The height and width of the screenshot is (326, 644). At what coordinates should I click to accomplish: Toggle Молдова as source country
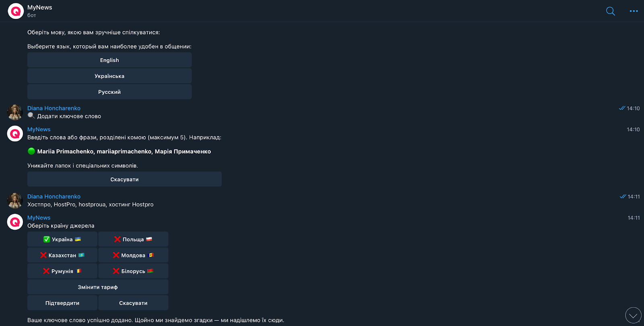pyautogui.click(x=133, y=255)
